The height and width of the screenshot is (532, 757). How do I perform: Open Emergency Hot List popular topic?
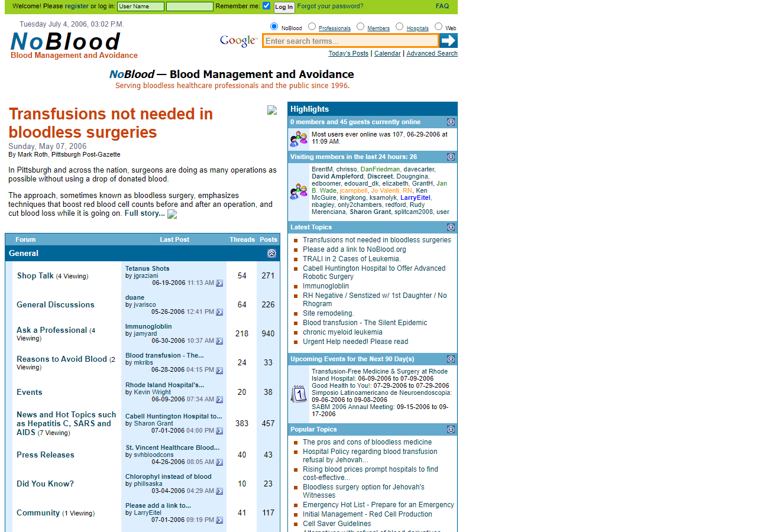(378, 505)
